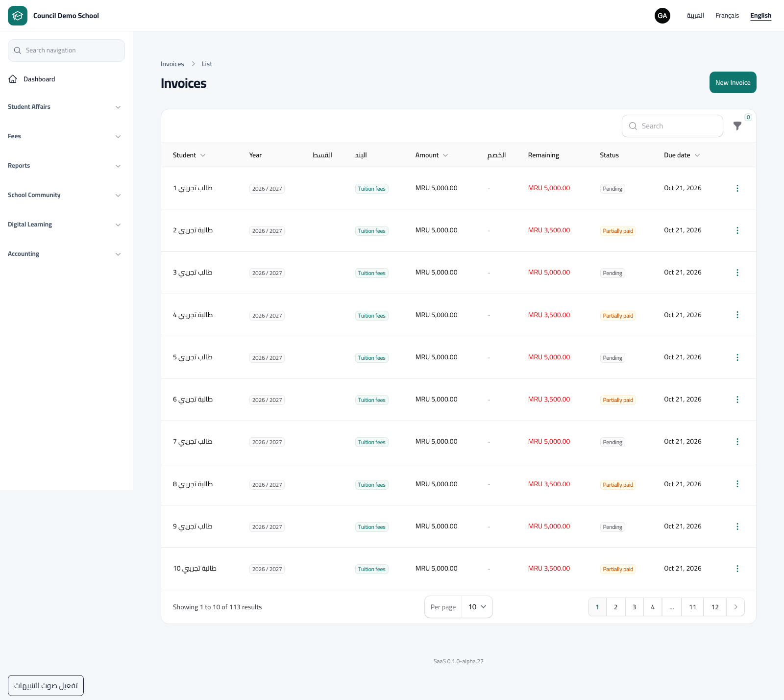Open actions menu for طالبة تجريبي 4 row

(x=737, y=315)
